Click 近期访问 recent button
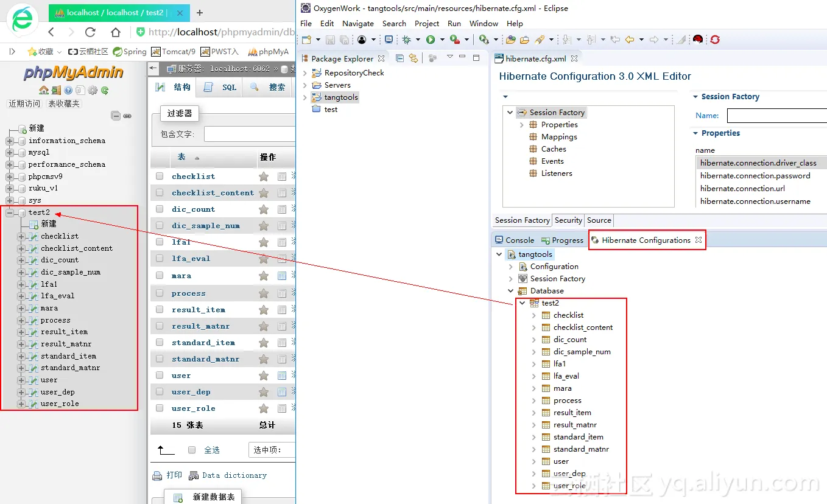This screenshot has width=827, height=504. pos(24,103)
